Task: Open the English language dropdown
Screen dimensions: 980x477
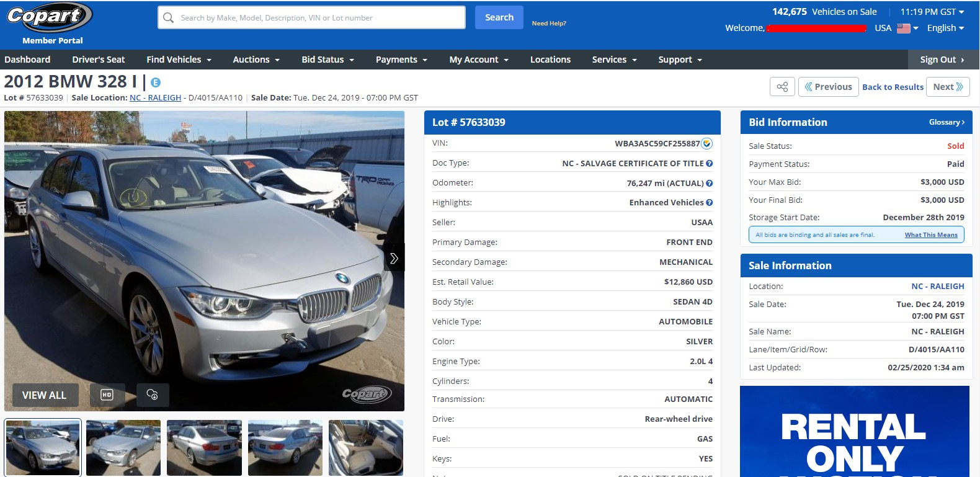Action: pyautogui.click(x=945, y=28)
